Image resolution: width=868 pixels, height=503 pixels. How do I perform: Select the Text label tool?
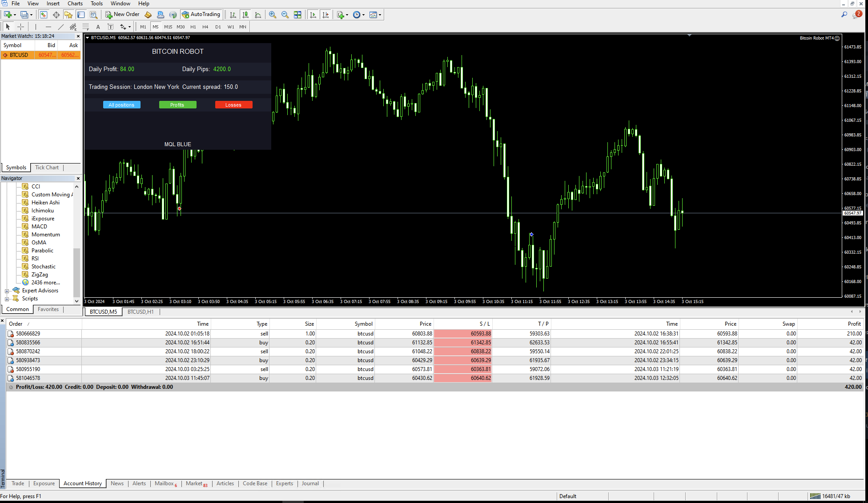(x=98, y=27)
